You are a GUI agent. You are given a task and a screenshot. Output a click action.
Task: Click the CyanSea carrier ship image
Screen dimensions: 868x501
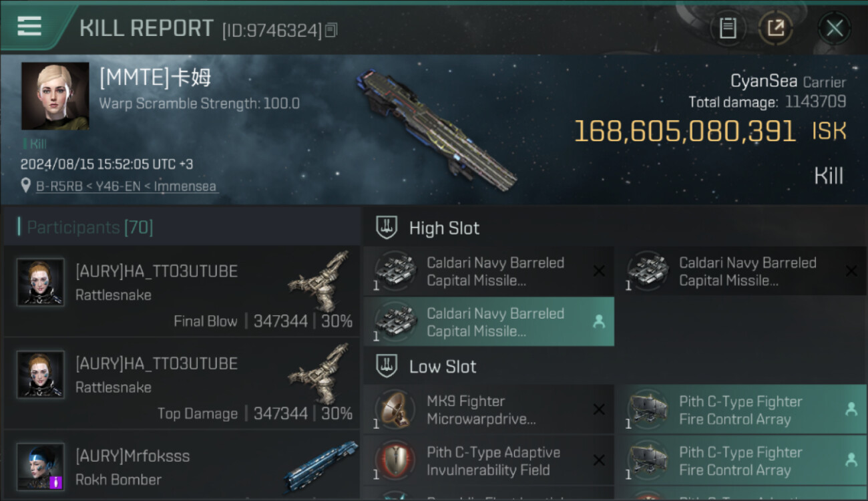click(x=437, y=131)
